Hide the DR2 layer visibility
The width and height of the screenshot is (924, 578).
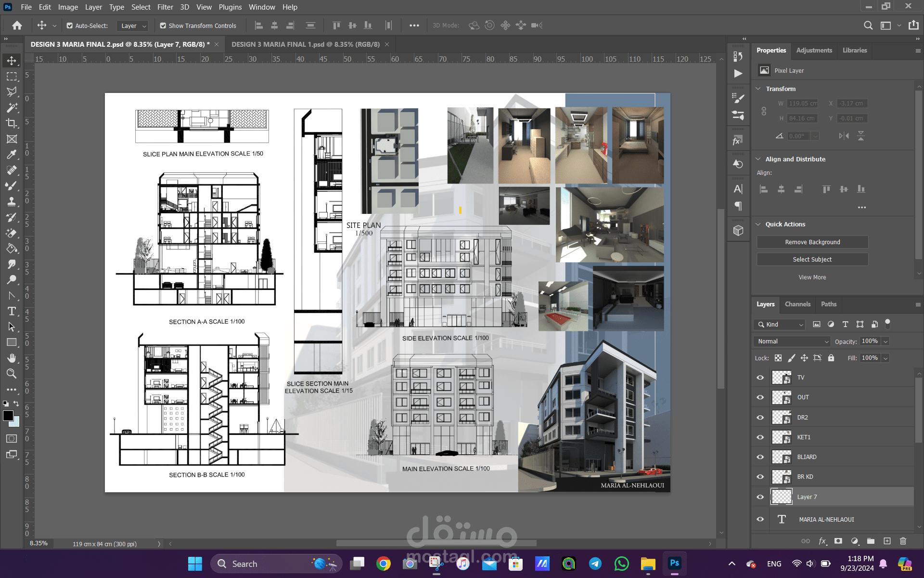(x=760, y=417)
